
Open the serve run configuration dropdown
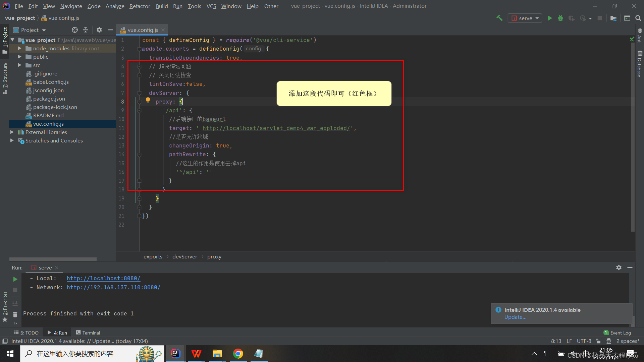pos(525,18)
